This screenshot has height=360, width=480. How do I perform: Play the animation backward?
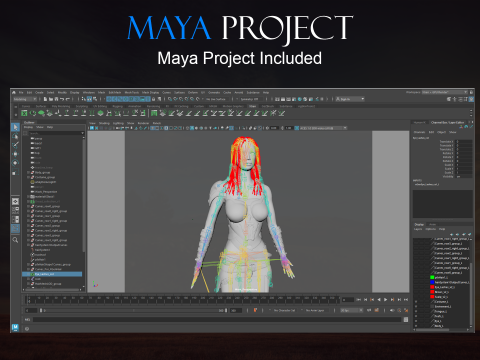(x=379, y=300)
